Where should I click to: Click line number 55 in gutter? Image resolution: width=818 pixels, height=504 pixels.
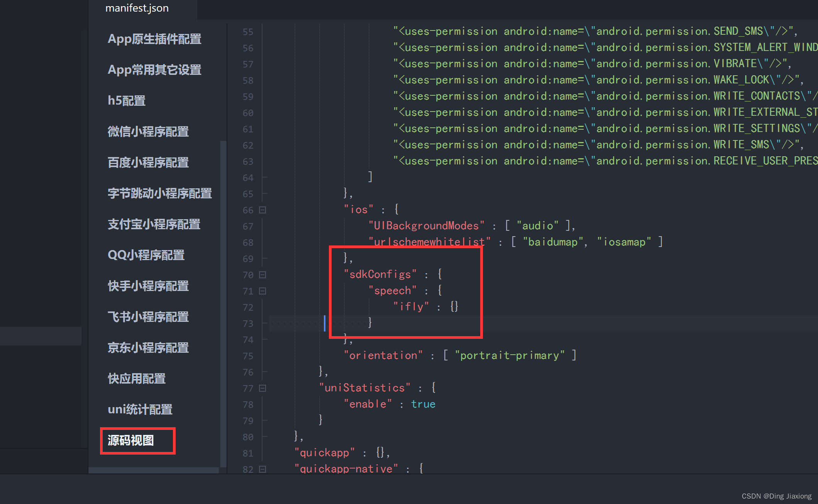click(248, 32)
